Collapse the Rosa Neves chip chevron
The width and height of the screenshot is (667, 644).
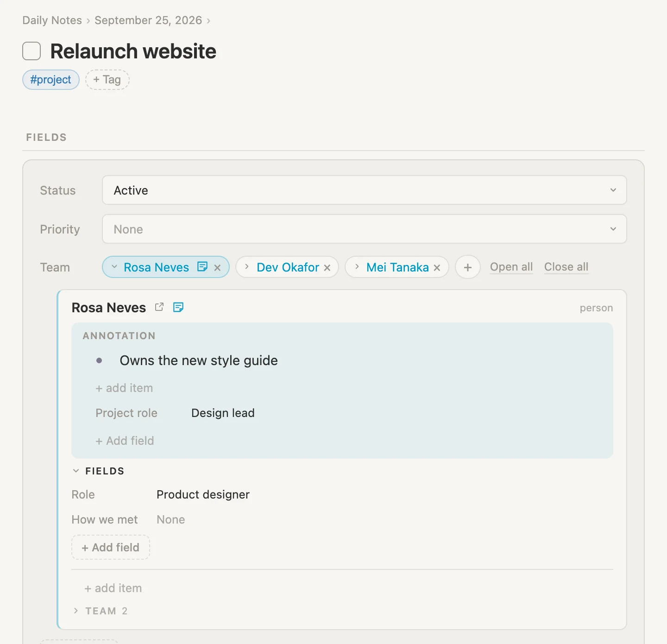[x=114, y=267]
